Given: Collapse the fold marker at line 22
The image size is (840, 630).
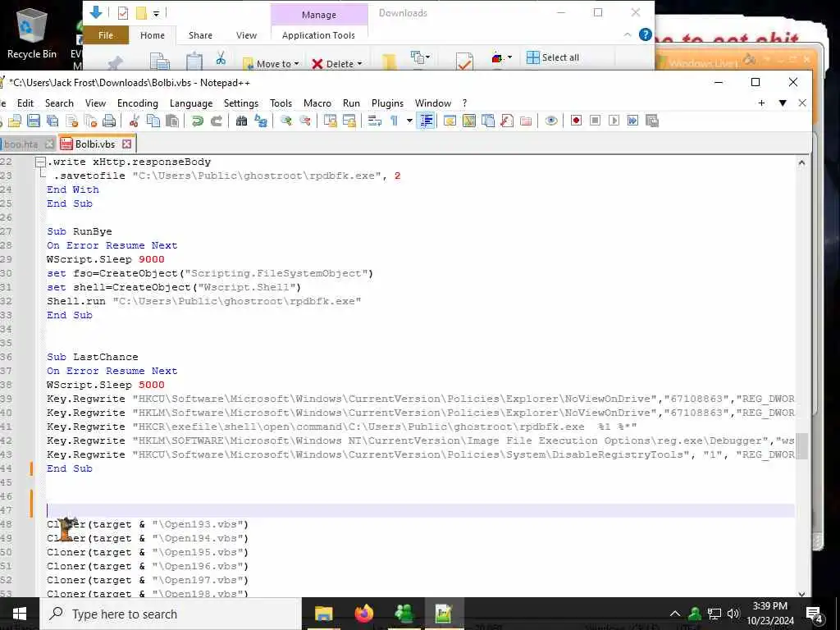Looking at the screenshot, I should click(40, 162).
